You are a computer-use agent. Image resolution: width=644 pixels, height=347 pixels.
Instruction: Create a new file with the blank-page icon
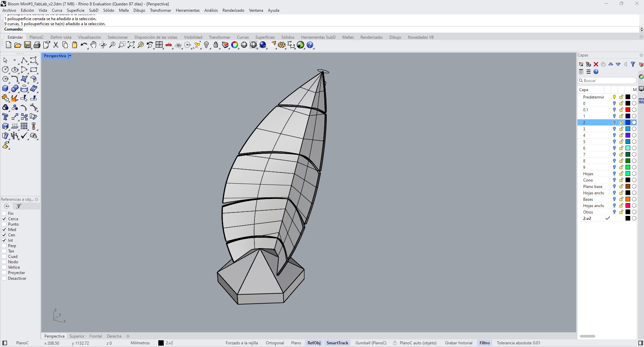pyautogui.click(x=9, y=45)
